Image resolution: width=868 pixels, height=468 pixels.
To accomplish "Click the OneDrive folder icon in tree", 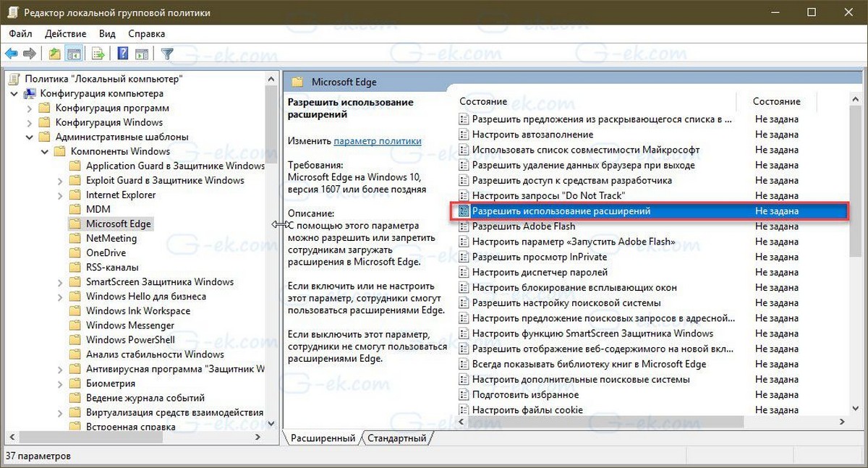I will pyautogui.click(x=75, y=252).
